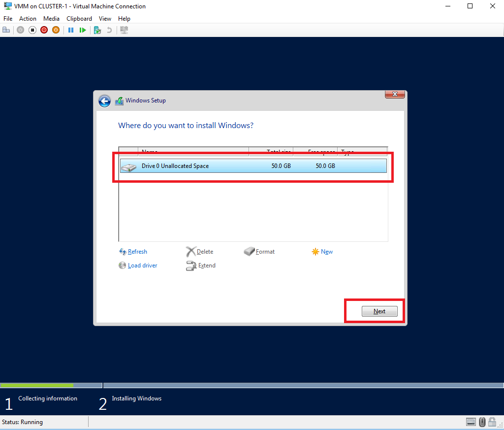Click the Extend partition link

click(207, 265)
